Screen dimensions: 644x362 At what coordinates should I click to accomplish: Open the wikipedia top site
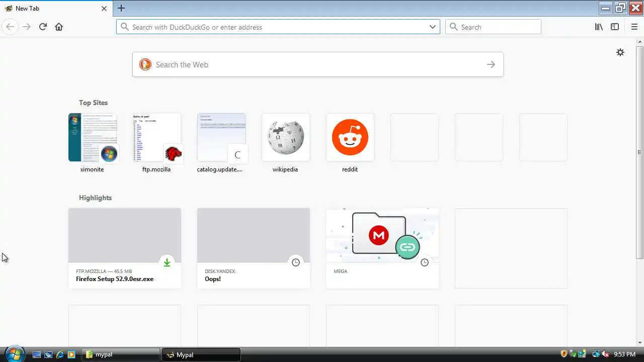285,143
